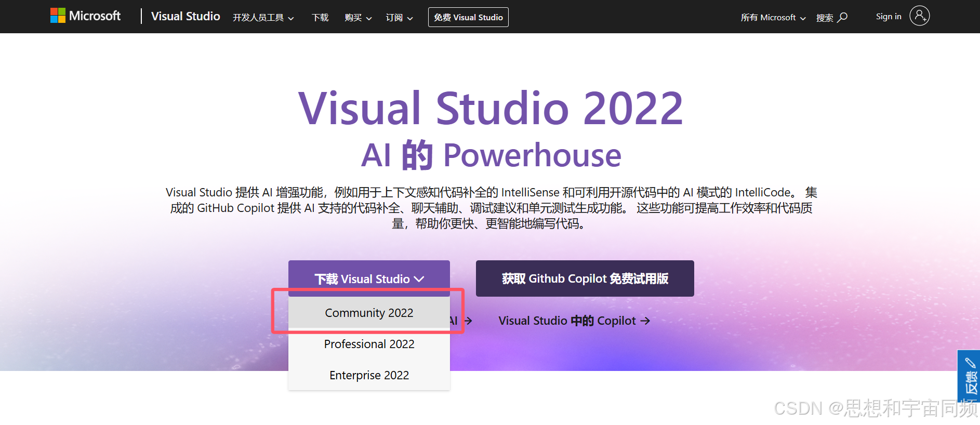
Task: Select Enterprise 2022 from the download list
Action: pyautogui.click(x=369, y=375)
